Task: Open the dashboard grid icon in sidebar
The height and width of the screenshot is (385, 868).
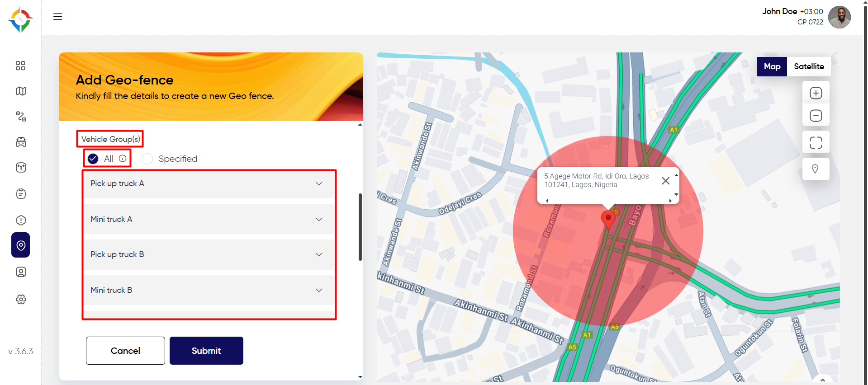Action: pyautogui.click(x=20, y=66)
